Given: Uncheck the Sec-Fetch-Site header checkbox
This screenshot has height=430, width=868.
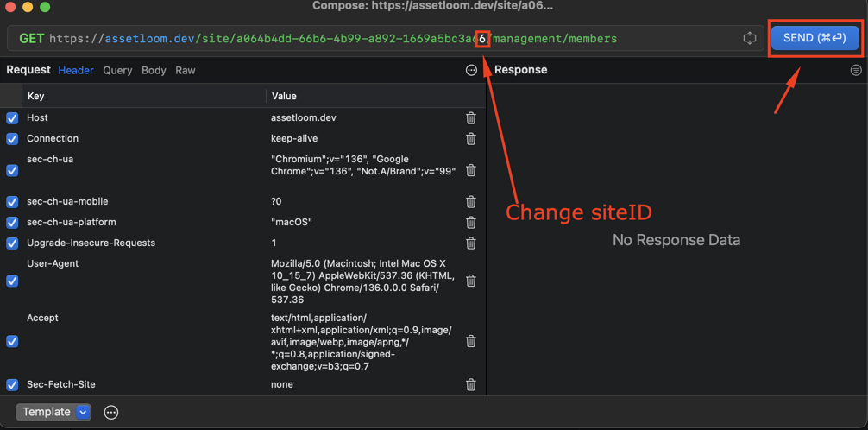Looking at the screenshot, I should (11, 384).
